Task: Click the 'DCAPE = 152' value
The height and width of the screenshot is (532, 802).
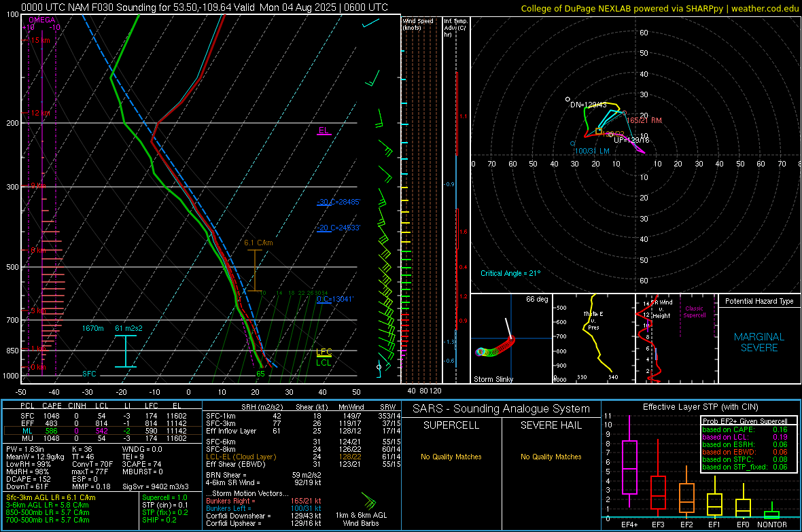Action: click(x=28, y=479)
